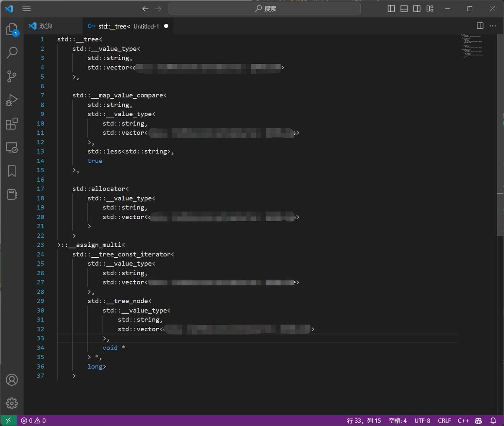504x426 pixels.
Task: Go forward with the right arrow
Action: point(158,8)
